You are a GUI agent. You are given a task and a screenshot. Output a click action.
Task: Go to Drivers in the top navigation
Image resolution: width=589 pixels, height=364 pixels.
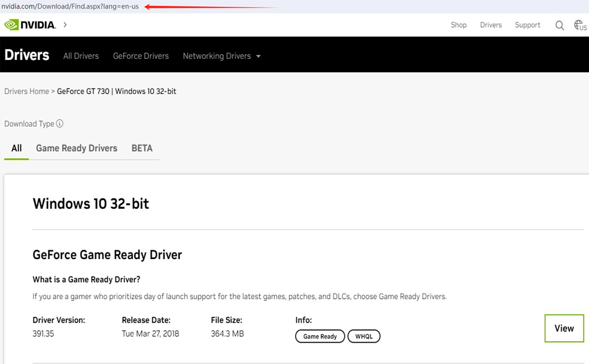(491, 25)
